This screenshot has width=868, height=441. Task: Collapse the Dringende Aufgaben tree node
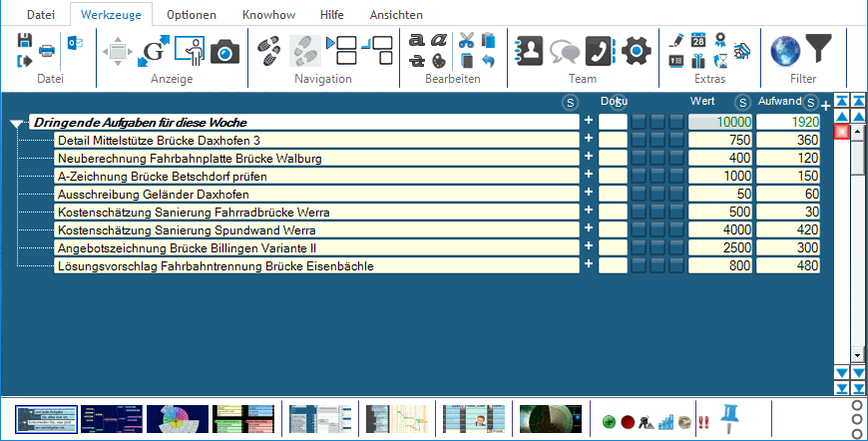click(x=16, y=124)
